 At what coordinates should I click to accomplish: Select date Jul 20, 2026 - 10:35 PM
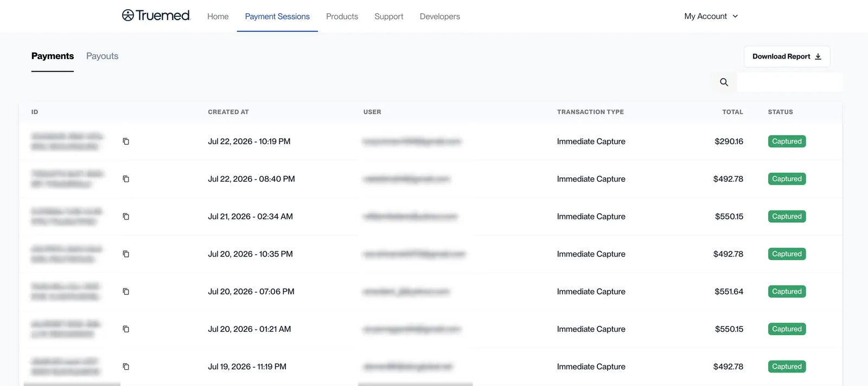click(x=250, y=254)
